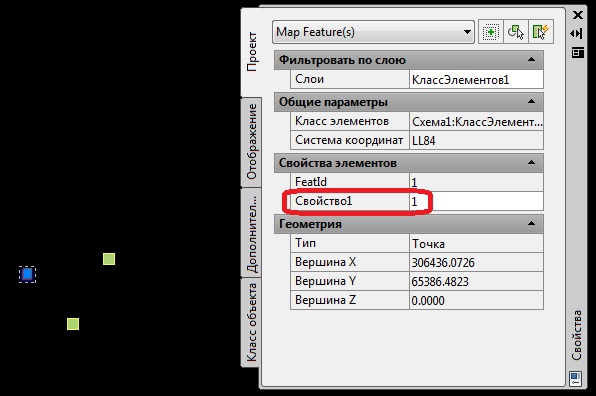This screenshot has height=396, width=596.
Task: Click the toggle PICKADD icon with lightning bolt
Action: (541, 32)
